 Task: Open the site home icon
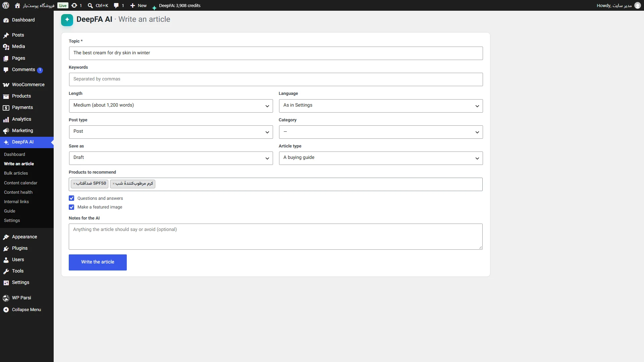click(17, 5)
